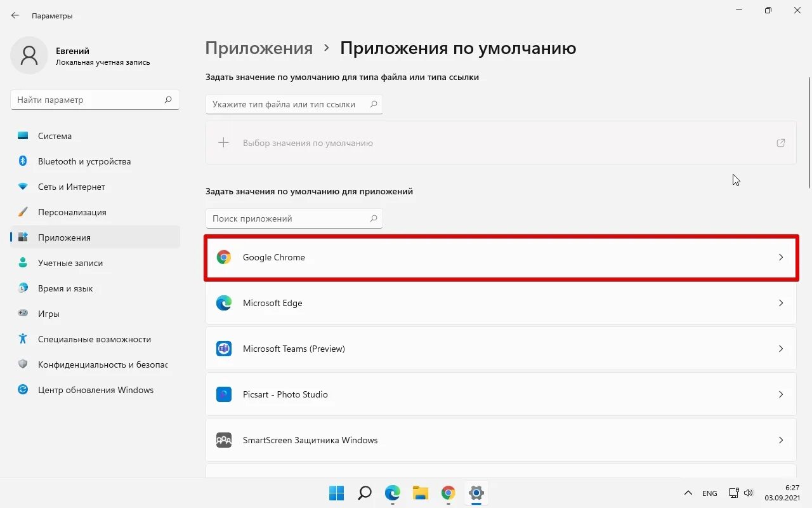
Task: Open SmartScreen Защитника Windows defaults
Action: tap(501, 440)
